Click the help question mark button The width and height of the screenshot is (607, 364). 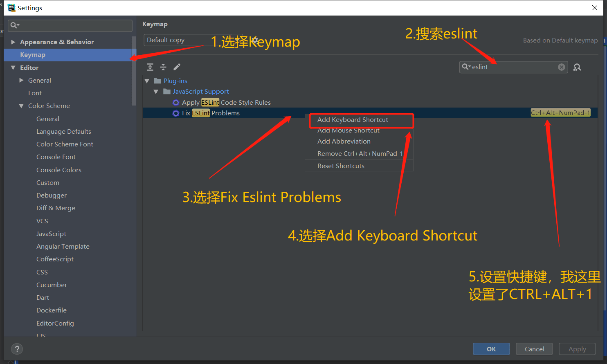(x=17, y=349)
